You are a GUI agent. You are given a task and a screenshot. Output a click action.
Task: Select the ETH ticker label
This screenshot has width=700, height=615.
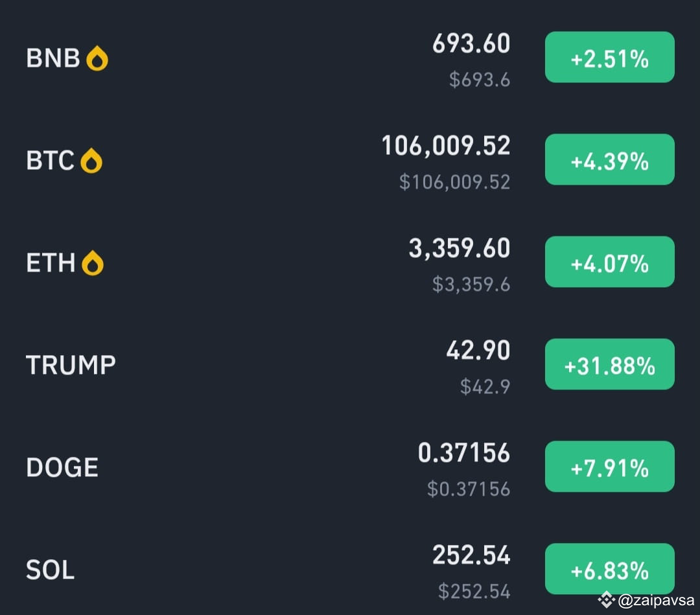[51, 263]
